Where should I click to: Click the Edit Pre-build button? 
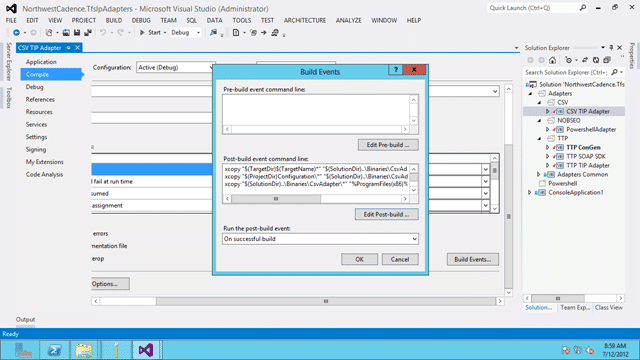coord(387,145)
